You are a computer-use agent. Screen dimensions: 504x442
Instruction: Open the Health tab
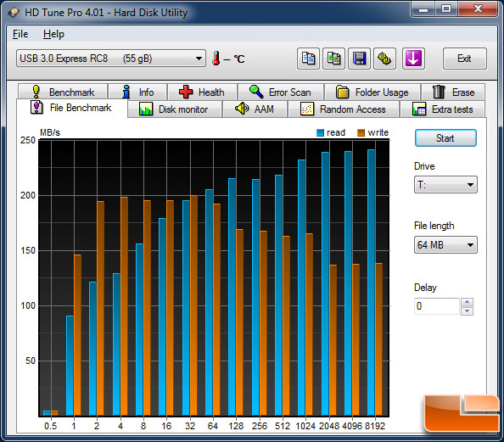(x=202, y=92)
